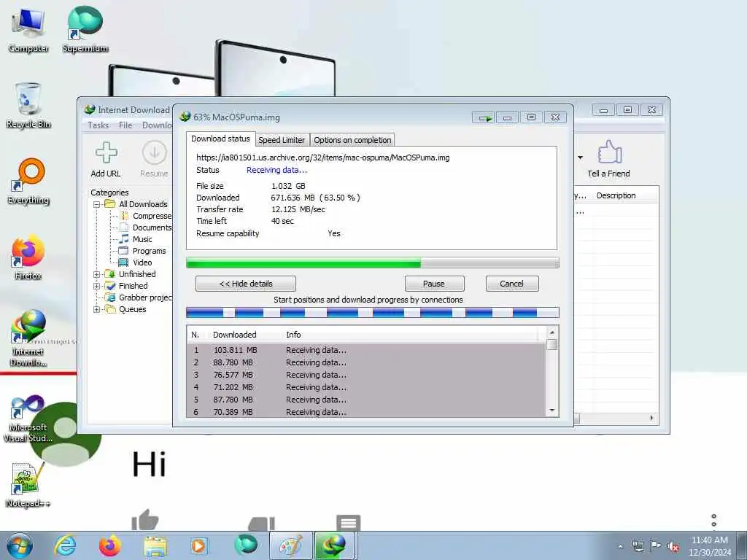Viewport: 747px width, 560px height.
Task: Click right arrow of main window horizontal scrollbar
Action: [651, 418]
